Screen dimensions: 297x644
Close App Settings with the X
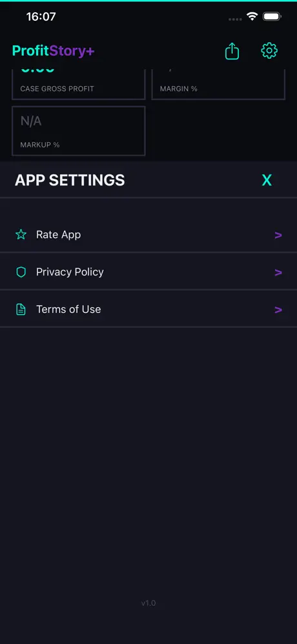[267, 180]
